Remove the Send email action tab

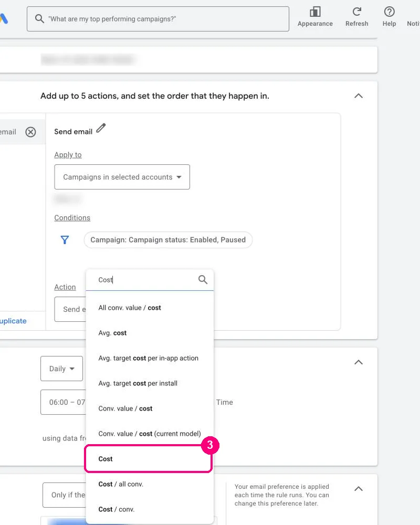(x=30, y=132)
